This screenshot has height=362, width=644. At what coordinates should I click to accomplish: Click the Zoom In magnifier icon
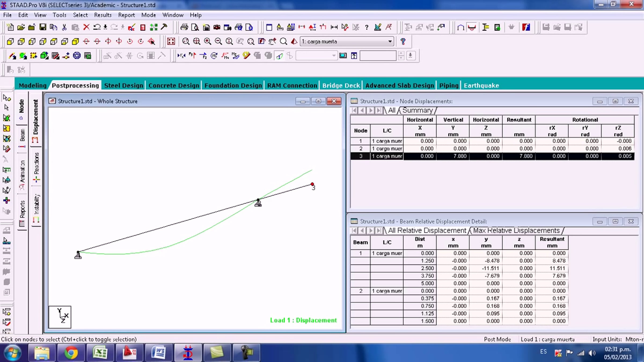(207, 41)
